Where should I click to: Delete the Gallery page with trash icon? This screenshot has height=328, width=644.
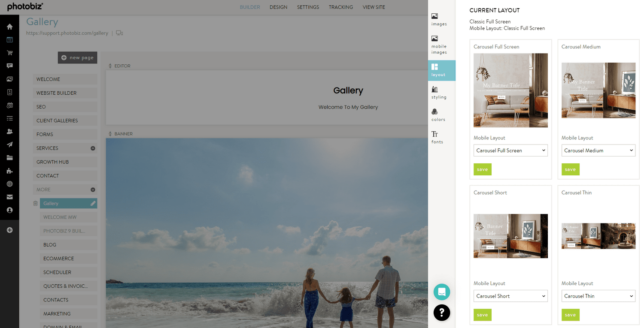pyautogui.click(x=36, y=204)
